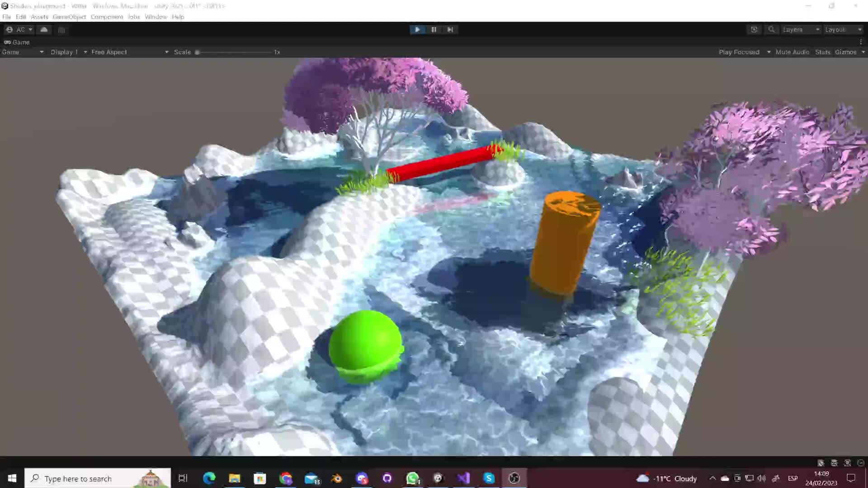Open Blender from taskbar
868x488 pixels.
[337, 478]
